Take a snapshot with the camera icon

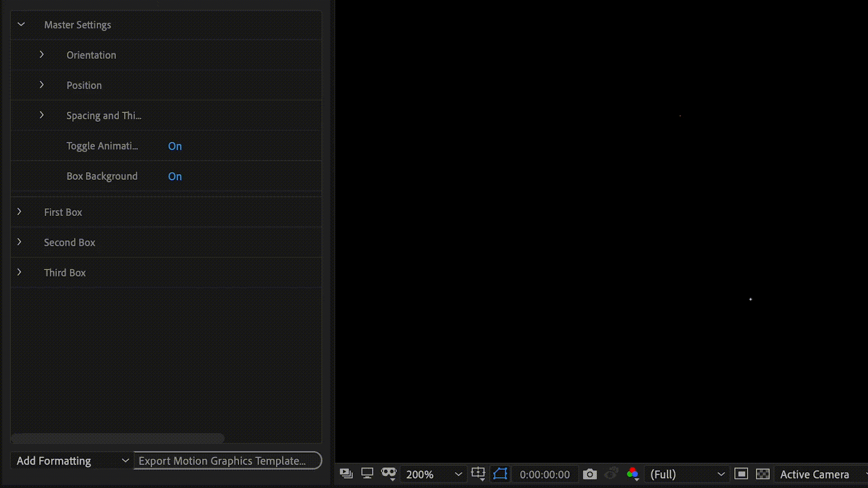590,474
